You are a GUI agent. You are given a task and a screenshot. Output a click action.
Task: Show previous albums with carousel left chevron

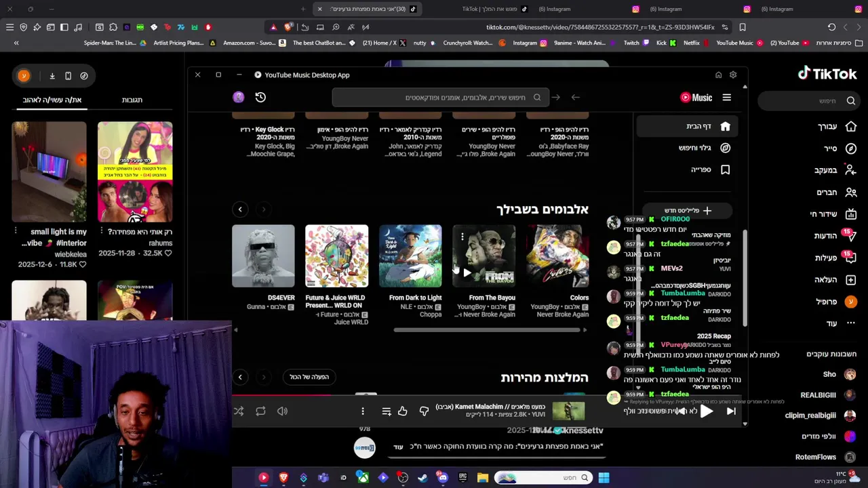(240, 209)
